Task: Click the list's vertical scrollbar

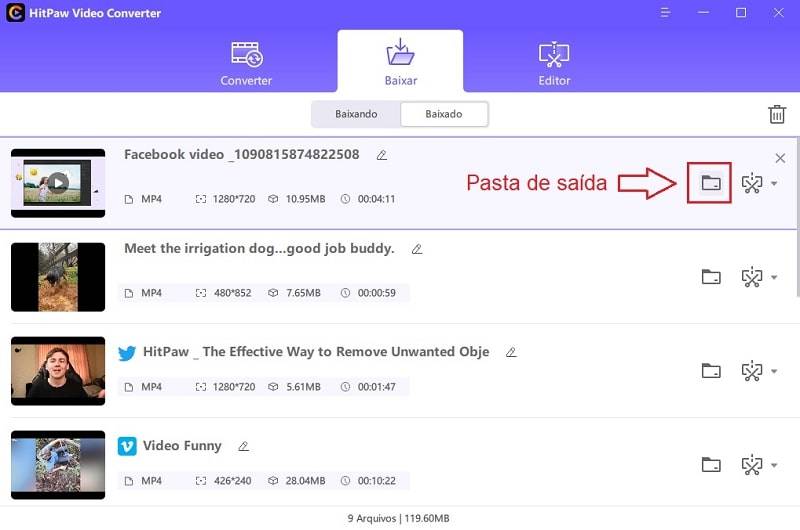Action: click(x=797, y=217)
